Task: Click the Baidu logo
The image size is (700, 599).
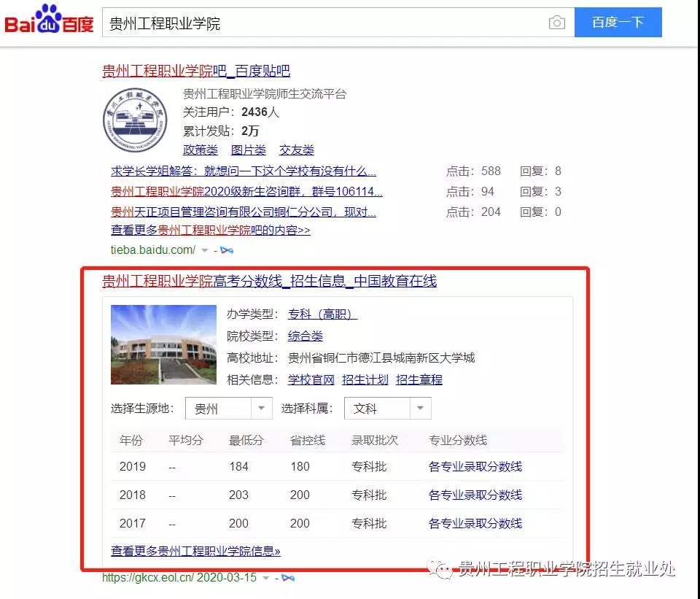Action: pyautogui.click(x=49, y=19)
